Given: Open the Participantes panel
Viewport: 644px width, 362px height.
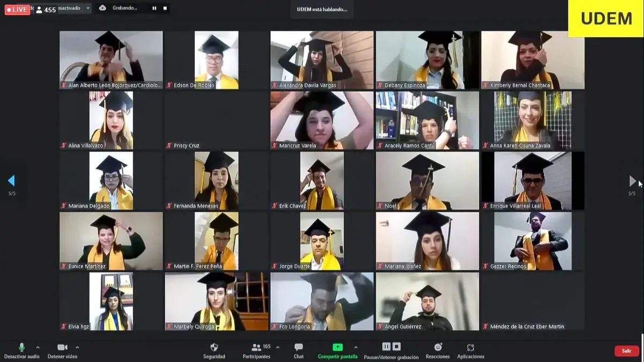Looking at the screenshot, I should tap(257, 347).
